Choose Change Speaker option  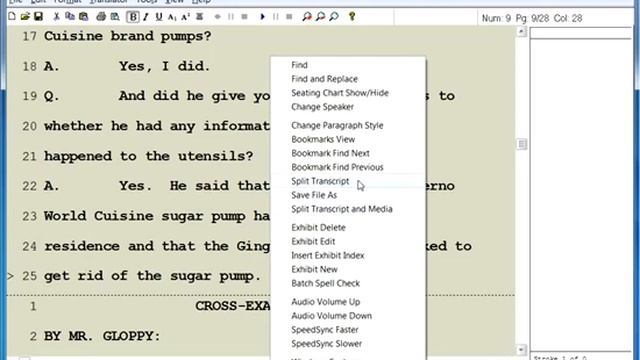click(x=322, y=107)
